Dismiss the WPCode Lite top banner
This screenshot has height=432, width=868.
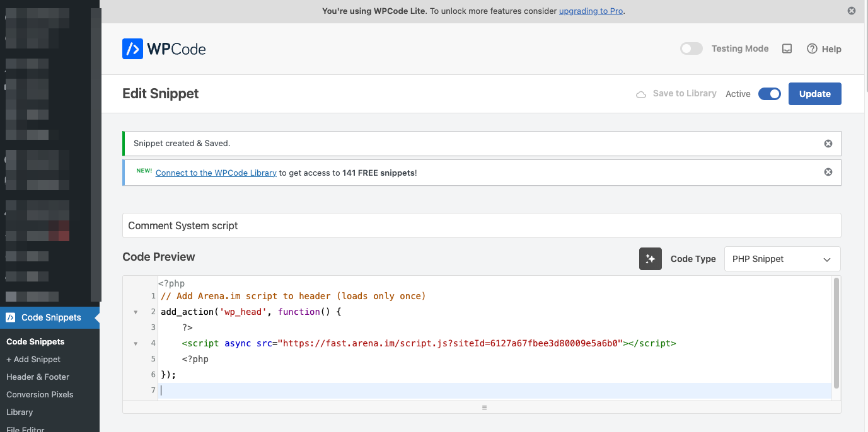click(x=852, y=11)
